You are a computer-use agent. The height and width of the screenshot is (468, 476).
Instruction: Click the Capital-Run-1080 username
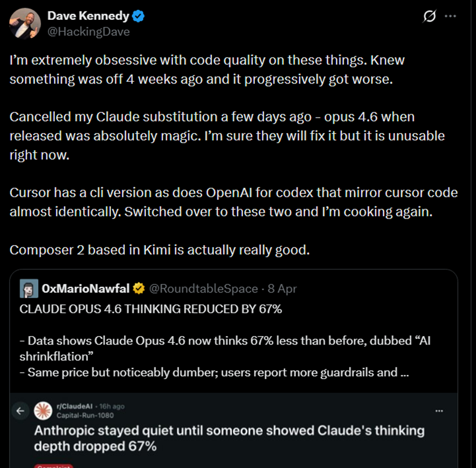(x=85, y=415)
